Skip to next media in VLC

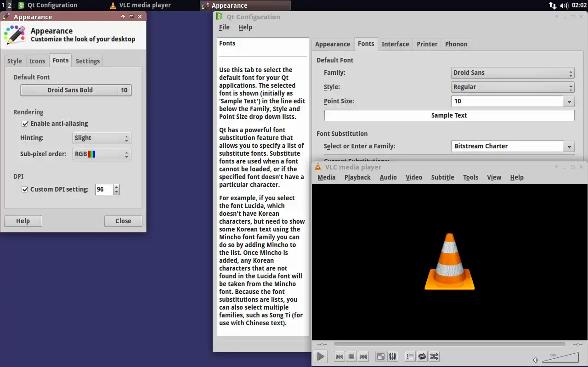pos(363,356)
